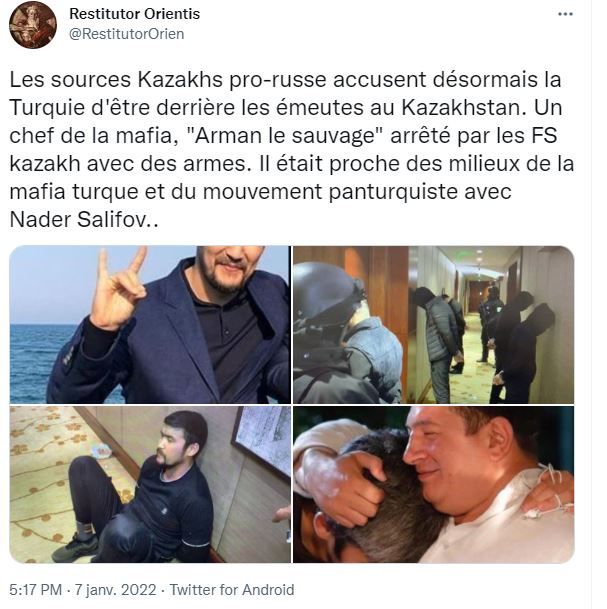
Task: Click the phrase "mafia turque" in tweet
Action: tap(74, 191)
